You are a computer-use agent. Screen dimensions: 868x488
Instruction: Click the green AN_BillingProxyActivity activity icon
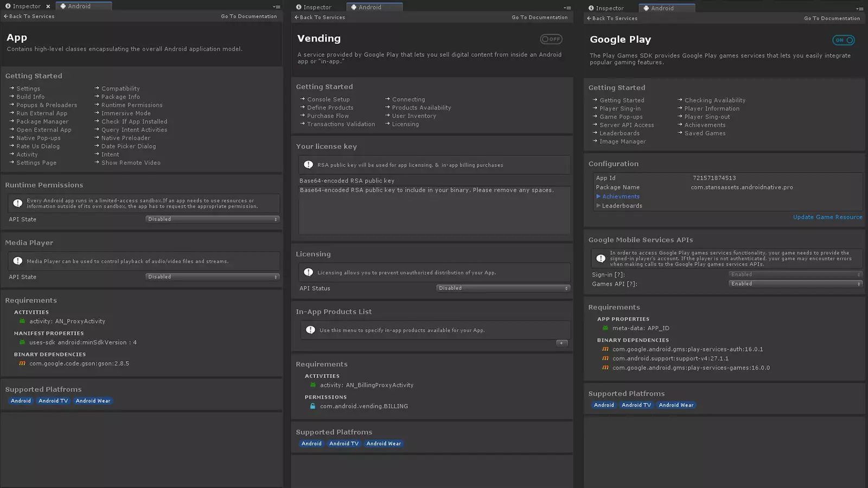click(313, 385)
